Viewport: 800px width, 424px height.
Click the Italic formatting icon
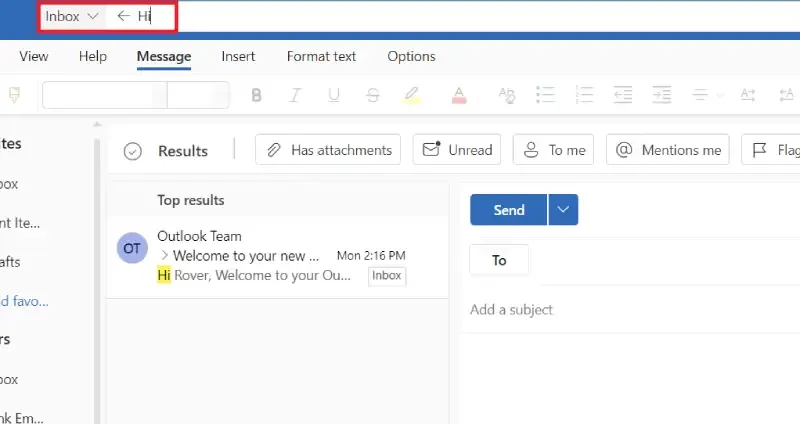pyautogui.click(x=295, y=95)
